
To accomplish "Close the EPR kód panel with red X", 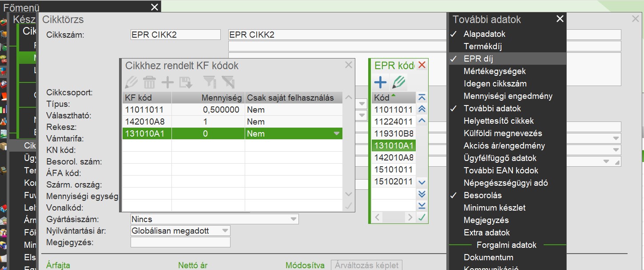I will tap(422, 65).
